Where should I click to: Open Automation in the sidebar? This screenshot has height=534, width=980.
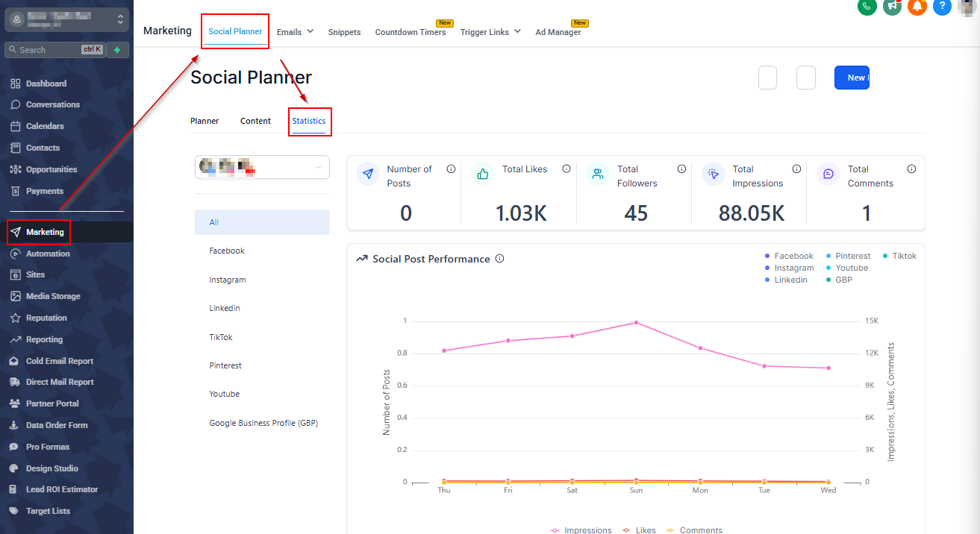pos(48,254)
